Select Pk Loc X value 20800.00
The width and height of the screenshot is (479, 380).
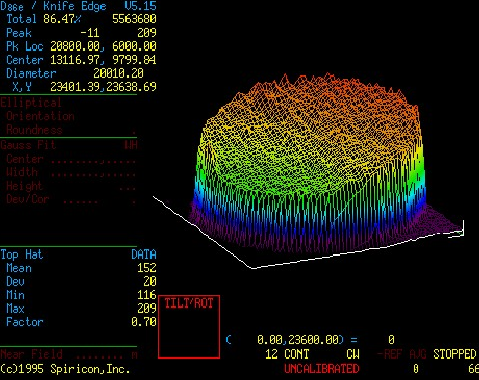coord(75,46)
